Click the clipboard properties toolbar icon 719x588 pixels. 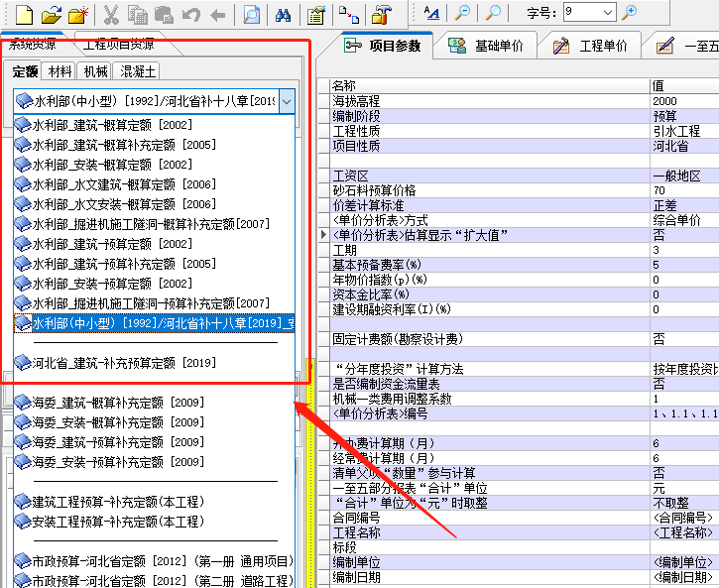point(315,14)
